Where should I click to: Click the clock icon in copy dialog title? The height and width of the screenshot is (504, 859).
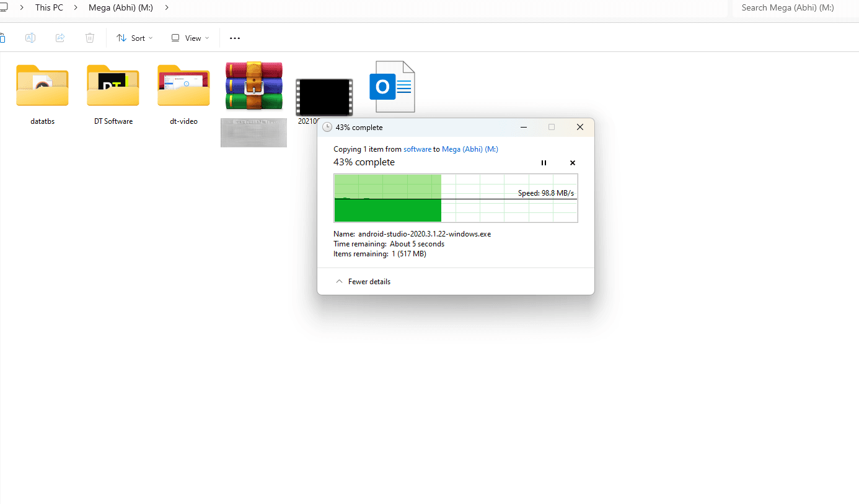coord(327,127)
